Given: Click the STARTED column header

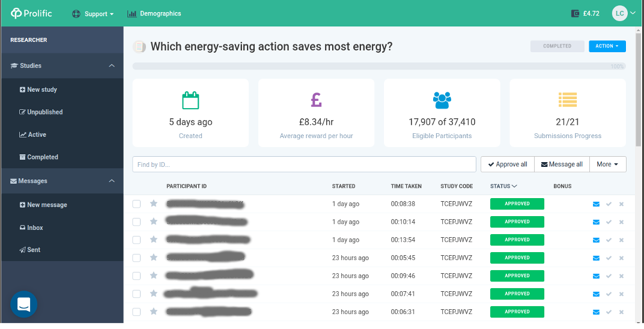Looking at the screenshot, I should click(344, 186).
